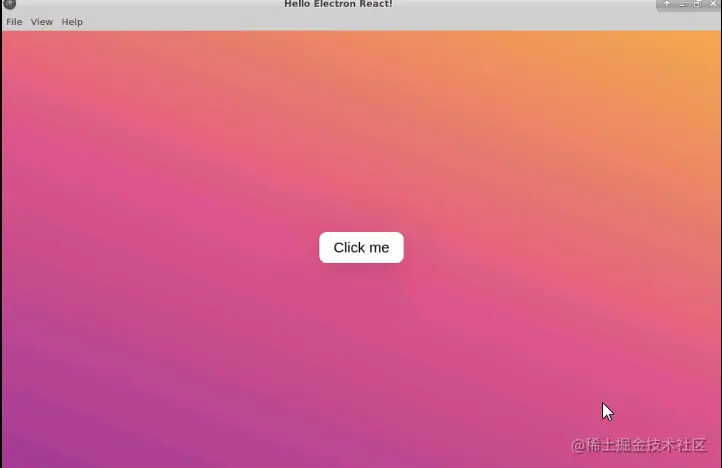Click the "Click me" button

[x=361, y=247]
